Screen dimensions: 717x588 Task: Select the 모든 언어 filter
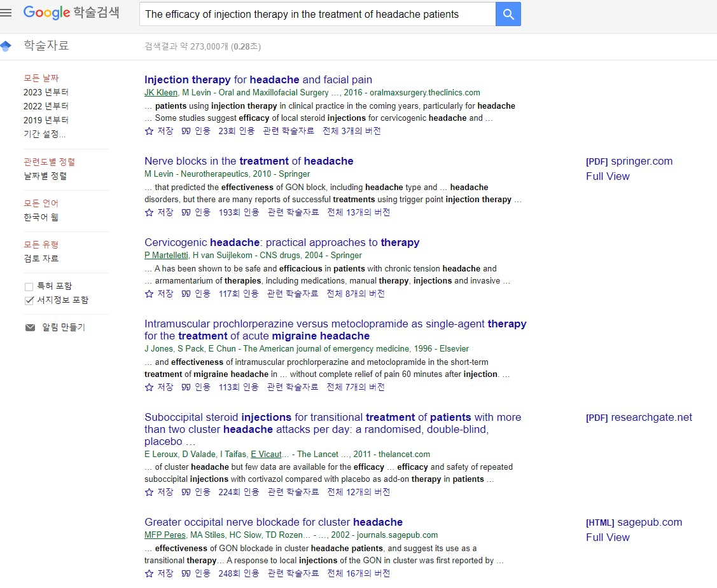(x=41, y=203)
